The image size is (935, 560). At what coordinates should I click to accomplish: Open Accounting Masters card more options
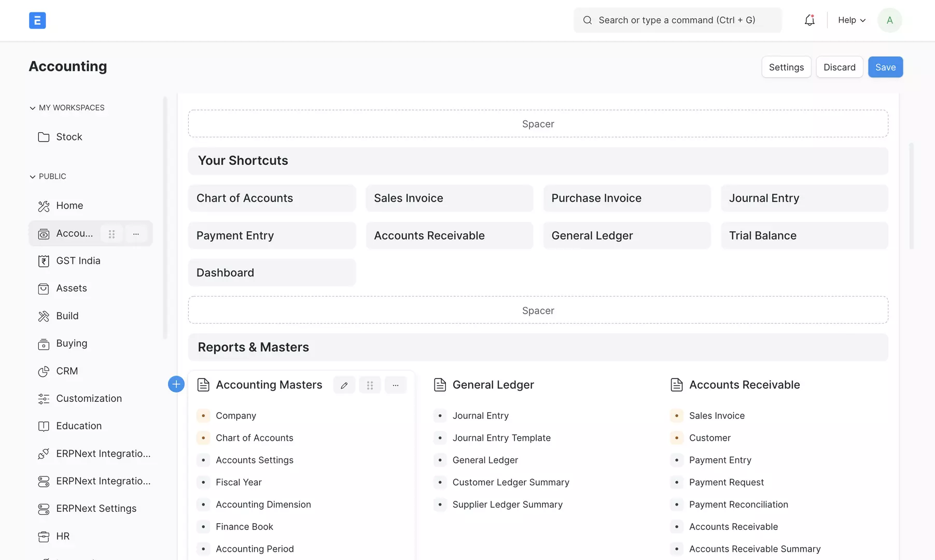click(x=396, y=385)
